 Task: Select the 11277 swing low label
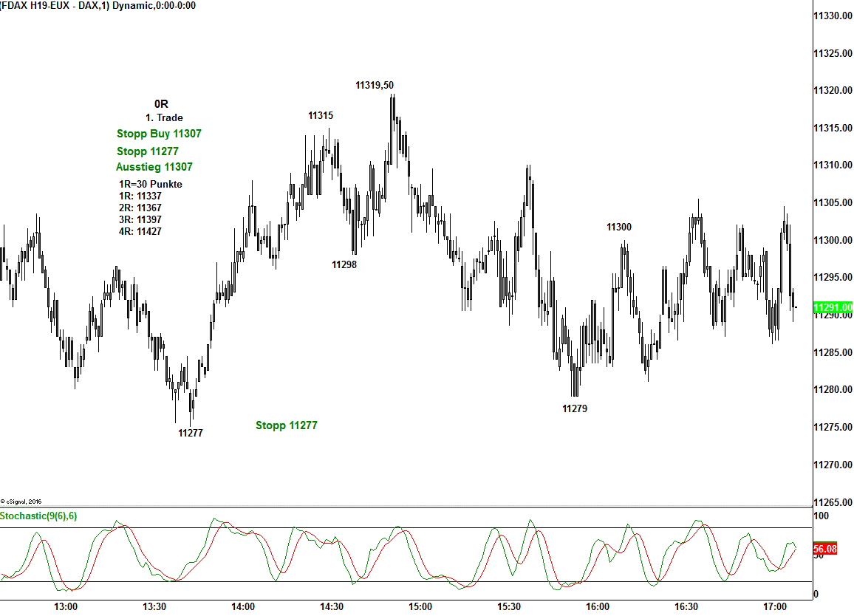191,433
